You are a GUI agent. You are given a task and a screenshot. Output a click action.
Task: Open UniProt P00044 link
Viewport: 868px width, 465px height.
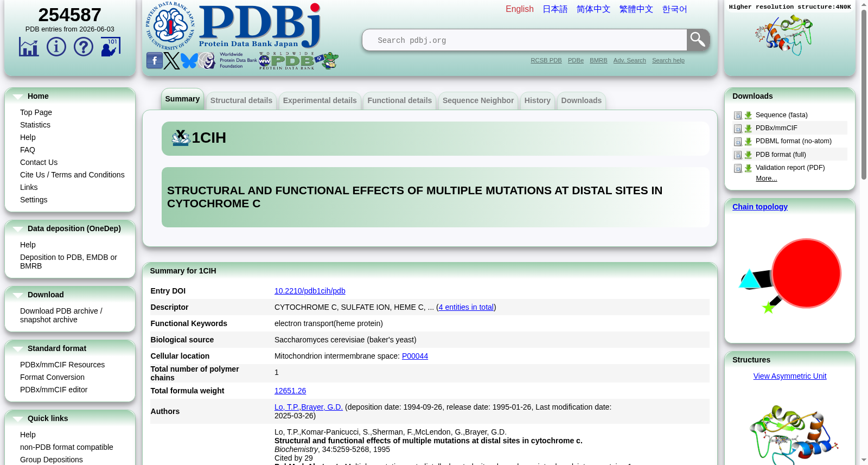[x=415, y=356]
